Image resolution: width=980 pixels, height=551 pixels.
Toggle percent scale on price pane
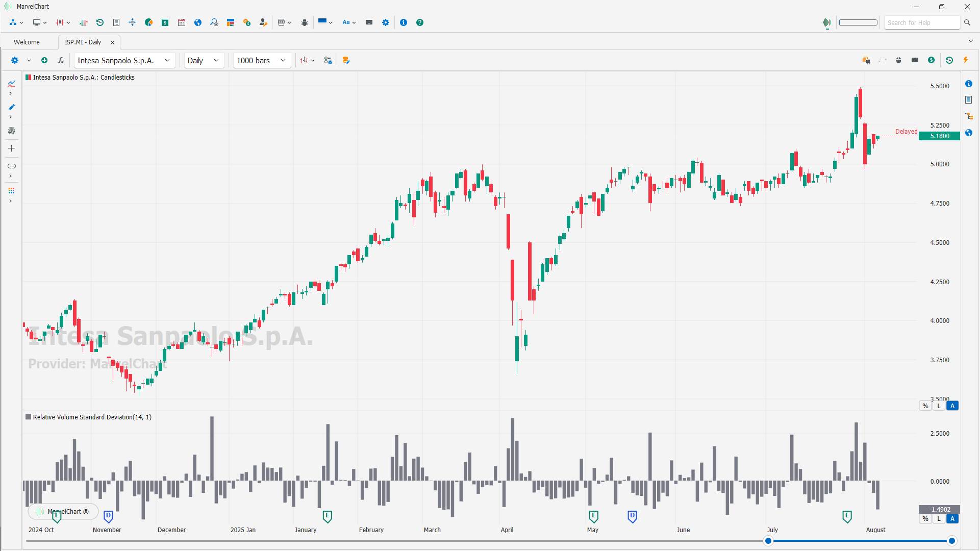[925, 406]
